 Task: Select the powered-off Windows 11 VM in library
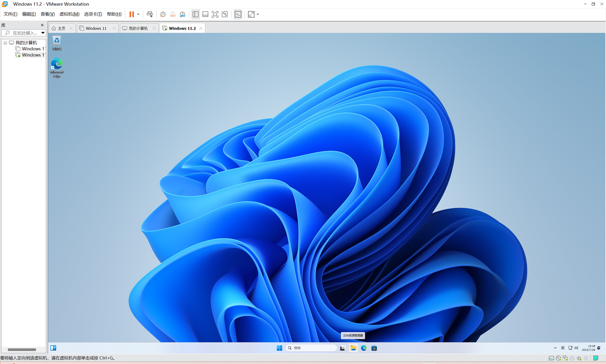[30, 49]
